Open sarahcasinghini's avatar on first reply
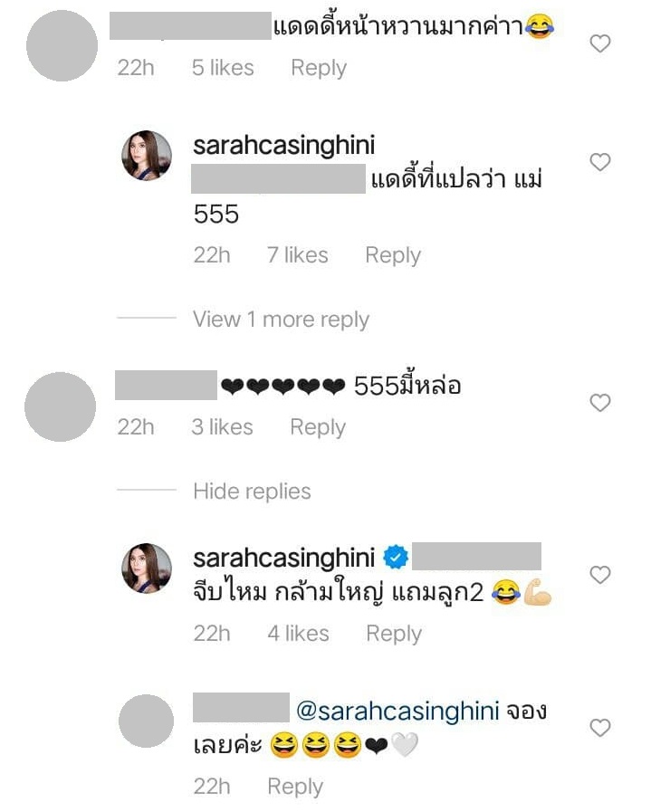The image size is (651, 812). (147, 156)
